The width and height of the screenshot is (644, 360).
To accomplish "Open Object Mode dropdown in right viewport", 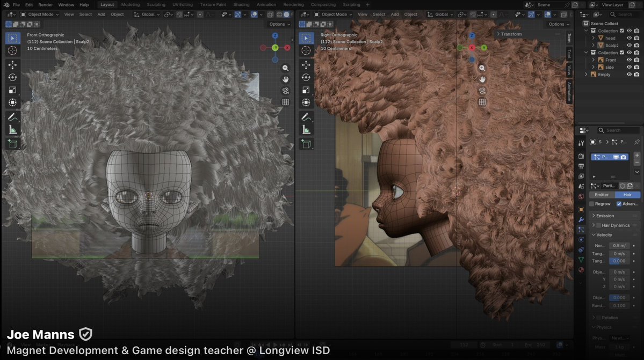I will [x=333, y=14].
